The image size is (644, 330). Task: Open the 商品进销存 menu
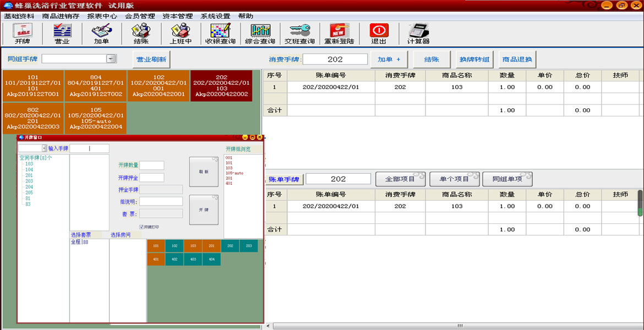61,16
